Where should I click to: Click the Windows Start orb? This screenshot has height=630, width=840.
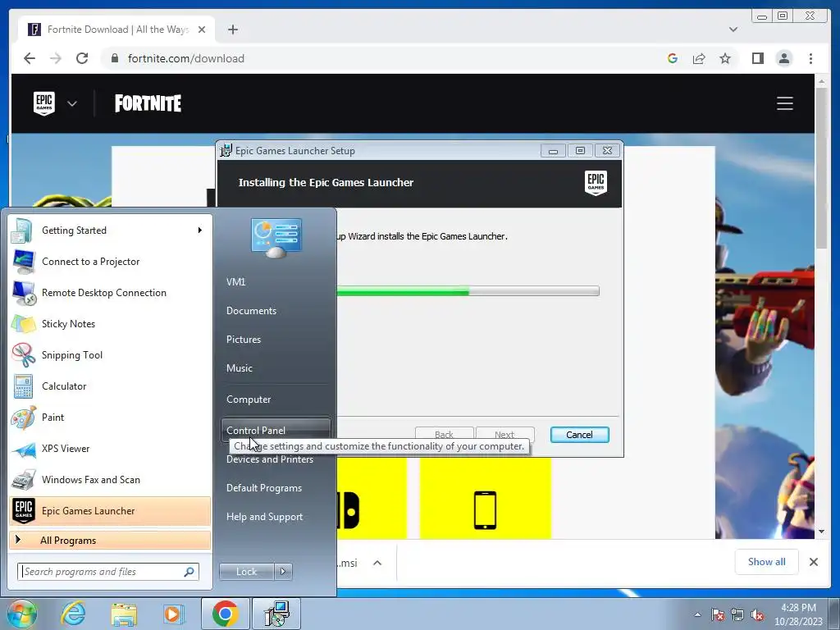pos(21,614)
